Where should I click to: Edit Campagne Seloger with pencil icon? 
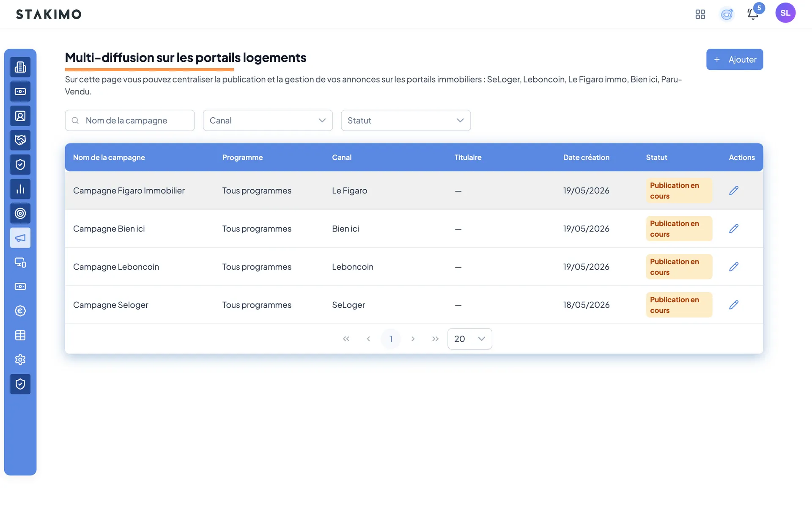(x=734, y=305)
